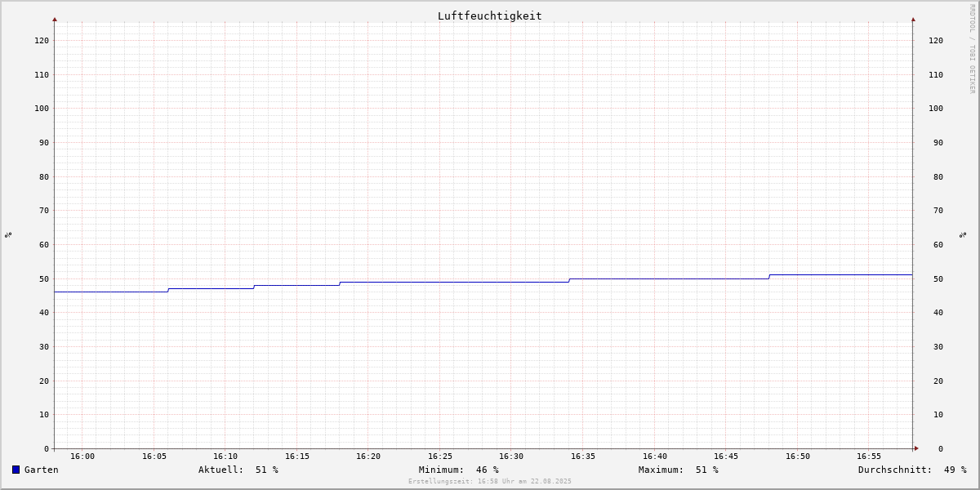Click the 16:00 time axis label
The height and width of the screenshot is (490, 980).
(82, 456)
